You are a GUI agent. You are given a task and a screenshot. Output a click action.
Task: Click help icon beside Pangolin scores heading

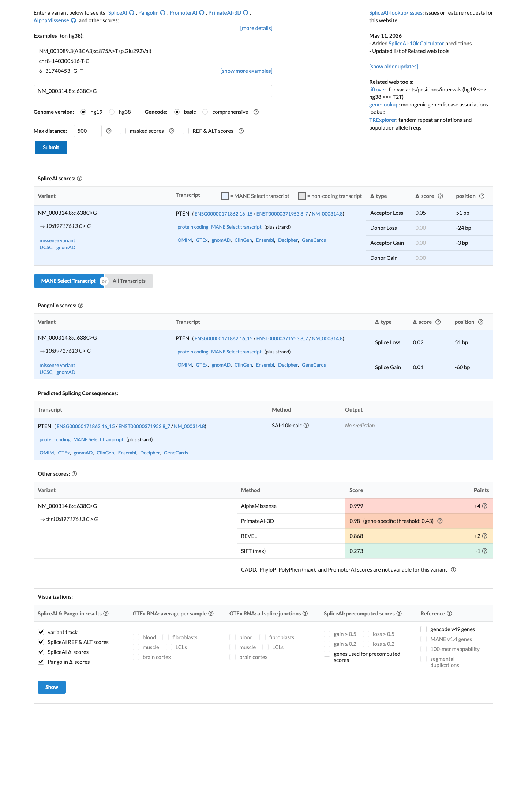pyautogui.click(x=80, y=306)
